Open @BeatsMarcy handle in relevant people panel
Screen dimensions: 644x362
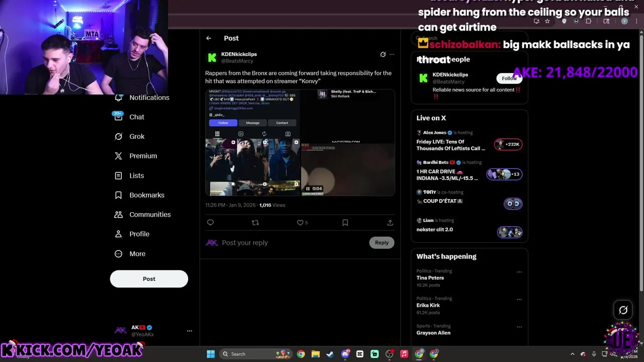448,81
